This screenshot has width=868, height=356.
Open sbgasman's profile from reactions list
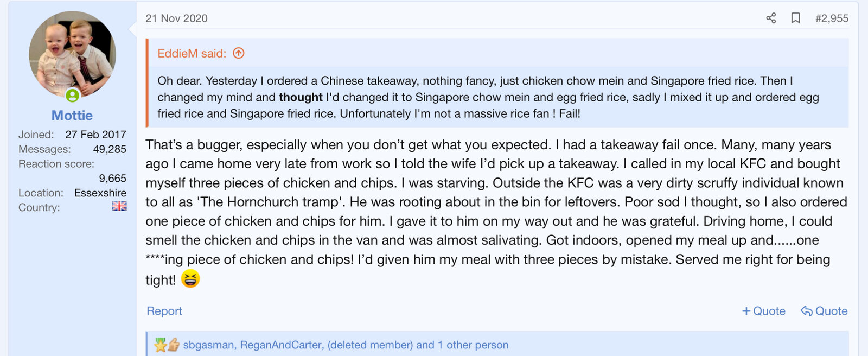[208, 345]
